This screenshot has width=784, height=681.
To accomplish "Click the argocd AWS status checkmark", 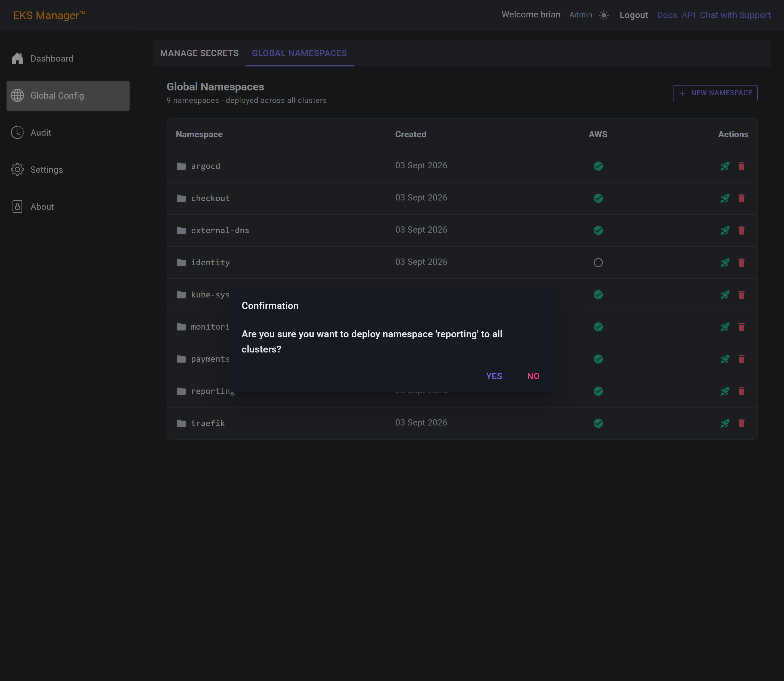I will (598, 166).
